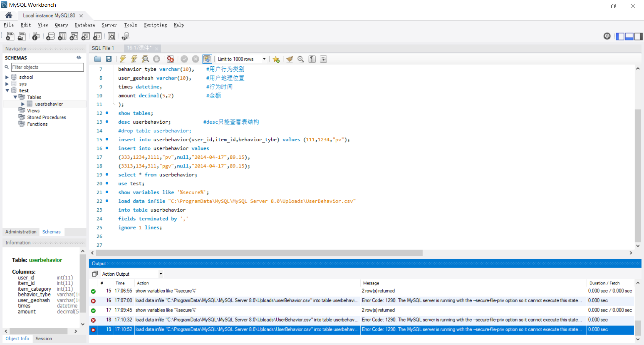Viewport: 644px width, 345px height.
Task: Expand the userbehavior table node
Action: [23, 104]
